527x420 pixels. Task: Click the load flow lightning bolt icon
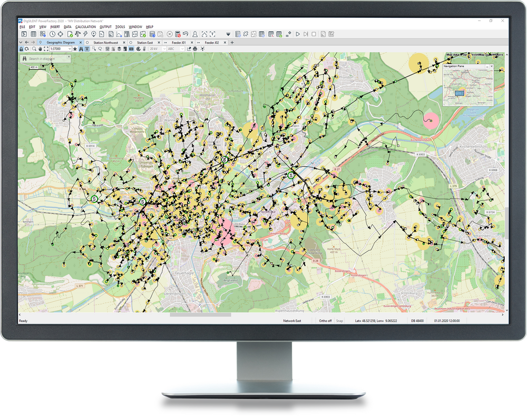pos(85,34)
